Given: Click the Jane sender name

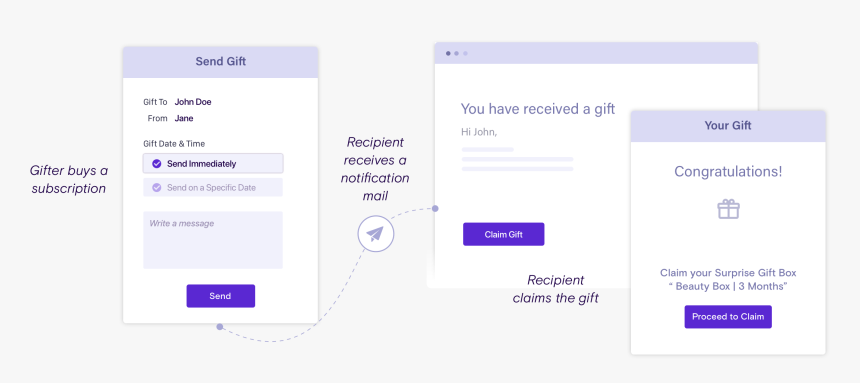Looking at the screenshot, I should 184,118.
